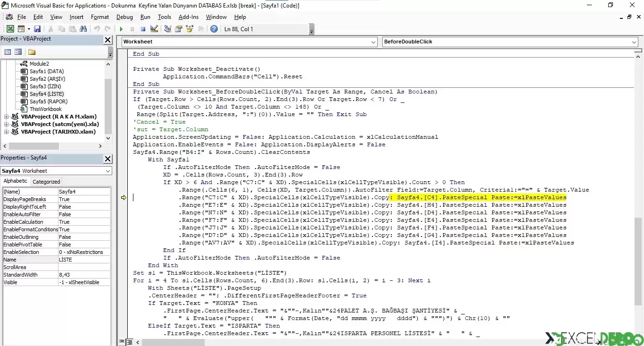Open the Format menu
The image size is (644, 346).
click(100, 17)
